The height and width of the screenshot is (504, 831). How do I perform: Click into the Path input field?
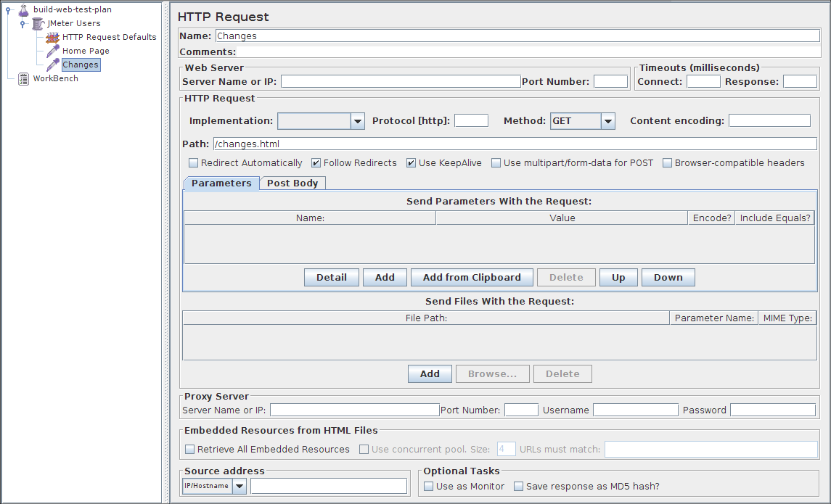click(514, 144)
